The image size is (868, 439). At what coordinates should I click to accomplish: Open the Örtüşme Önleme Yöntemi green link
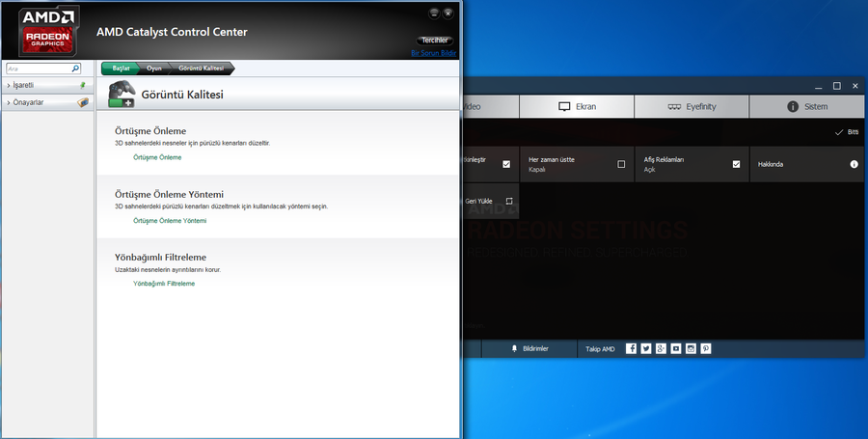pos(170,221)
